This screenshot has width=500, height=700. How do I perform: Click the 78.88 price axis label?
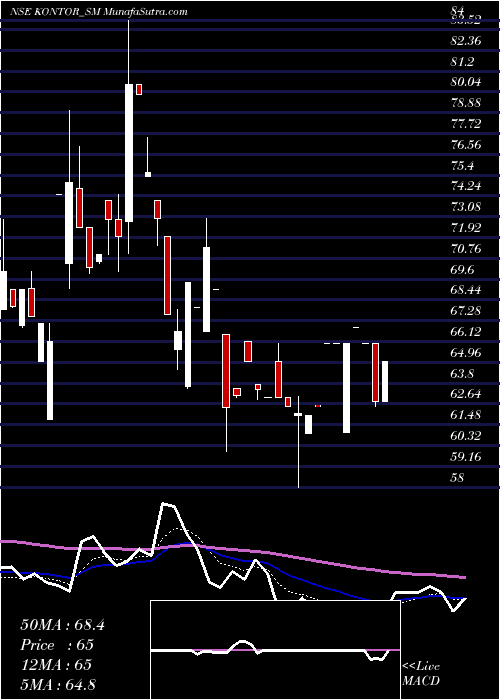pos(466,104)
